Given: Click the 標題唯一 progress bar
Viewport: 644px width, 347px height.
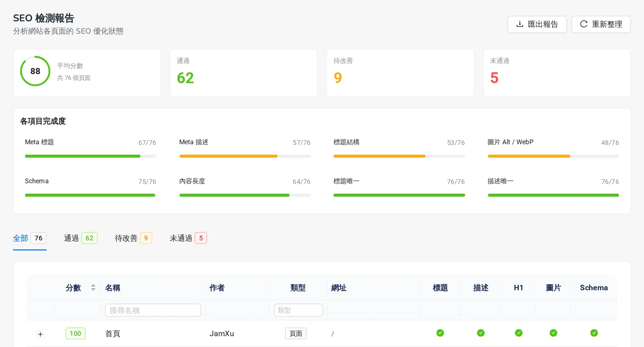Looking at the screenshot, I should click(399, 195).
